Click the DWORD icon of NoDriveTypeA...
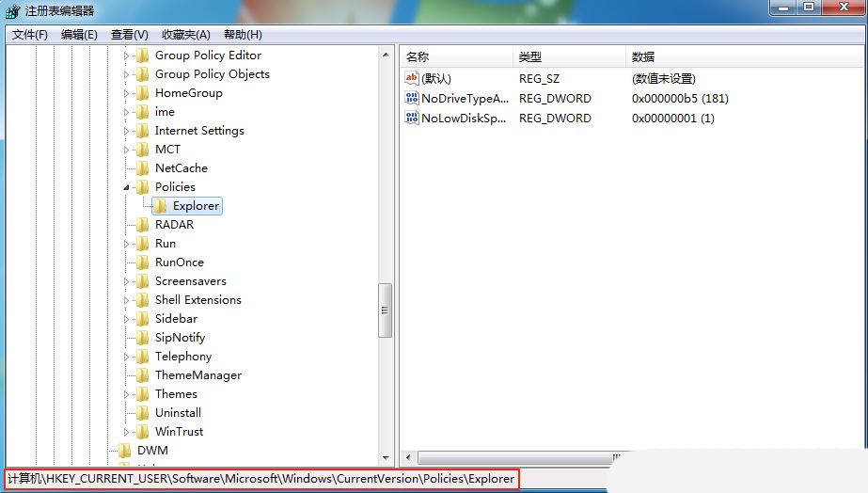Viewport: 868px width, 493px height. [x=411, y=98]
